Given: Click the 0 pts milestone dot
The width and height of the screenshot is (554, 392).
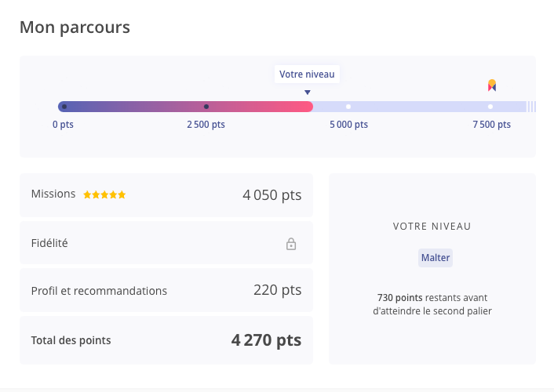Looking at the screenshot, I should [x=64, y=107].
